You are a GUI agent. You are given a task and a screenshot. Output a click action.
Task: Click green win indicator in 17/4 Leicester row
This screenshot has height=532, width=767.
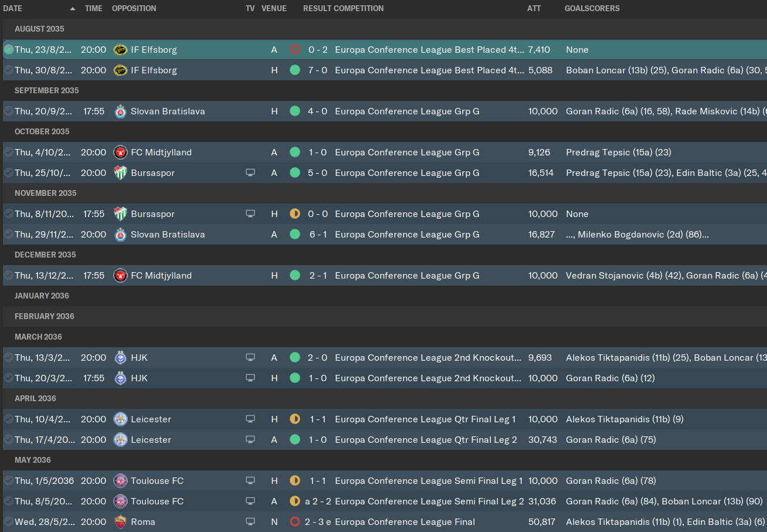(x=295, y=440)
